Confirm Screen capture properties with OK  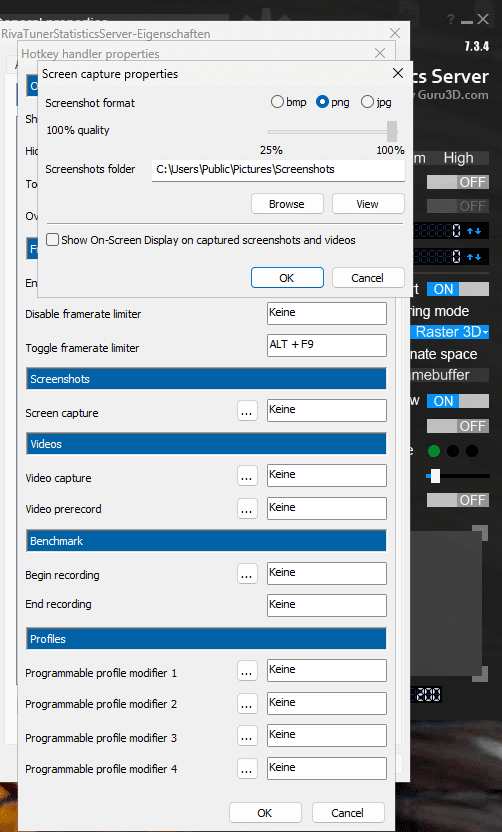(287, 278)
